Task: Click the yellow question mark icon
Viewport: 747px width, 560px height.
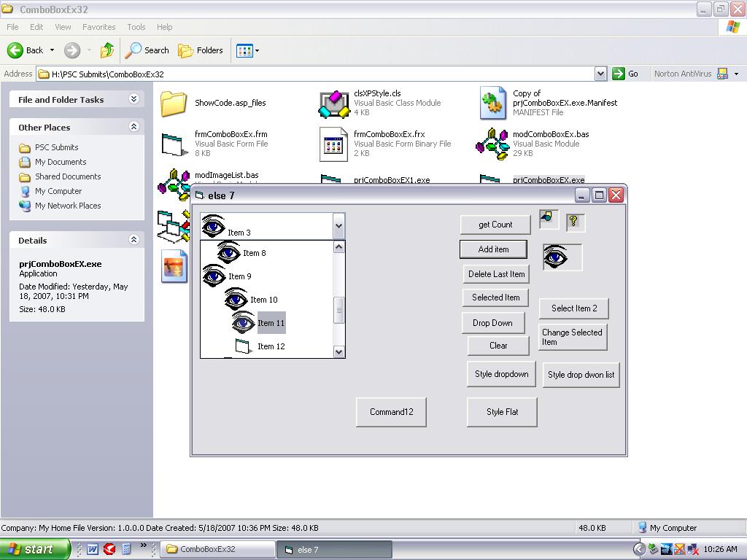Action: [x=575, y=222]
